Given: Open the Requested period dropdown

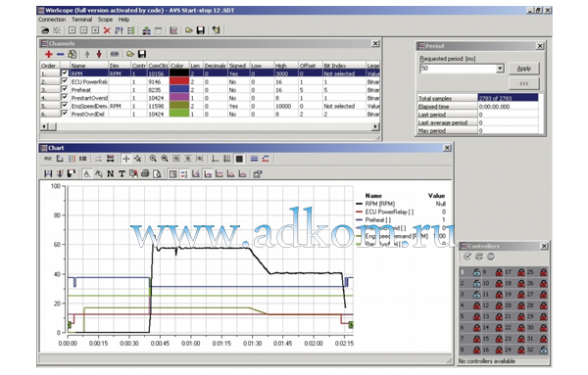Looking at the screenshot, I should [x=500, y=69].
